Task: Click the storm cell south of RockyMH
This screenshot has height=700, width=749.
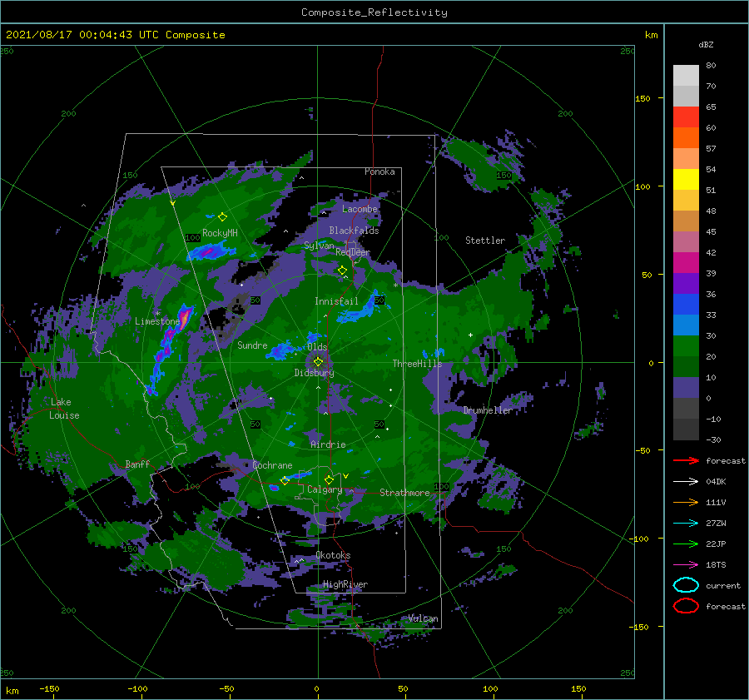Action: (x=211, y=251)
